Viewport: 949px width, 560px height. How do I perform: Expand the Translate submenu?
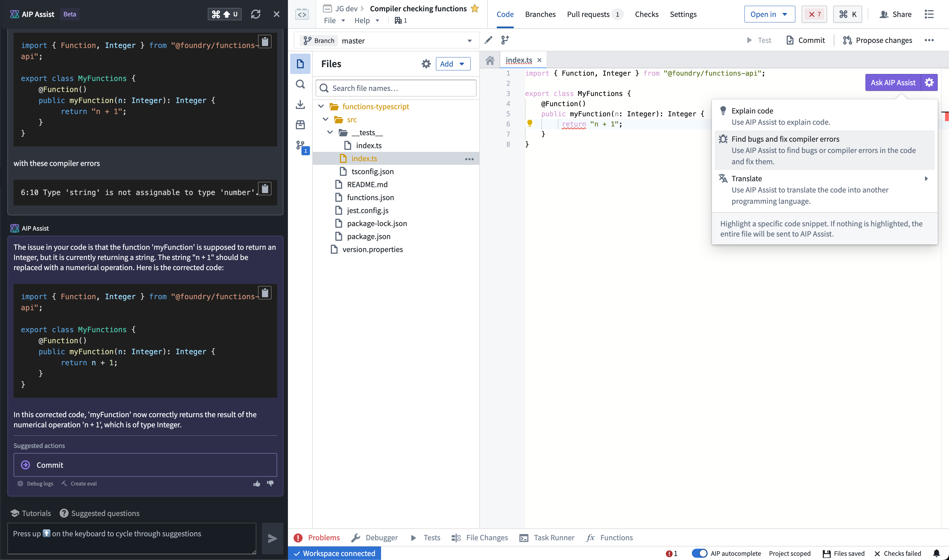824,189
